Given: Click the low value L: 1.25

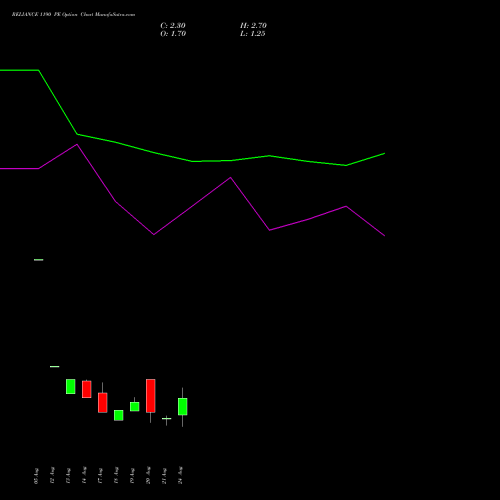Looking at the screenshot, I should click(x=253, y=34).
